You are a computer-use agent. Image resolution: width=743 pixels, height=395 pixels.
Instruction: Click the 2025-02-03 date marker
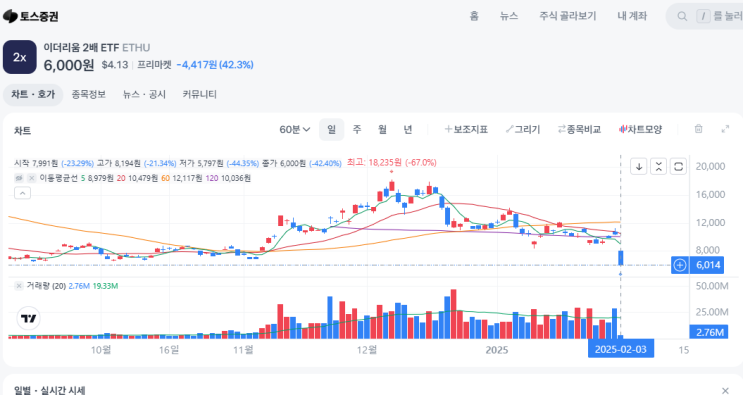click(x=621, y=350)
